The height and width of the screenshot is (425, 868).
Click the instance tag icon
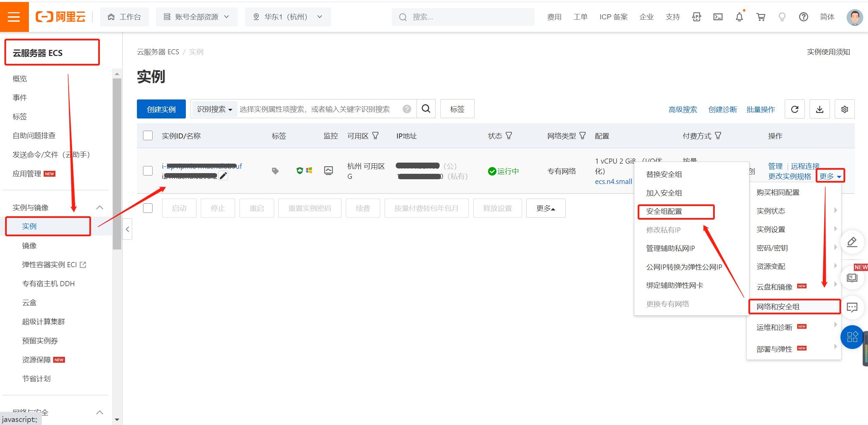(275, 171)
